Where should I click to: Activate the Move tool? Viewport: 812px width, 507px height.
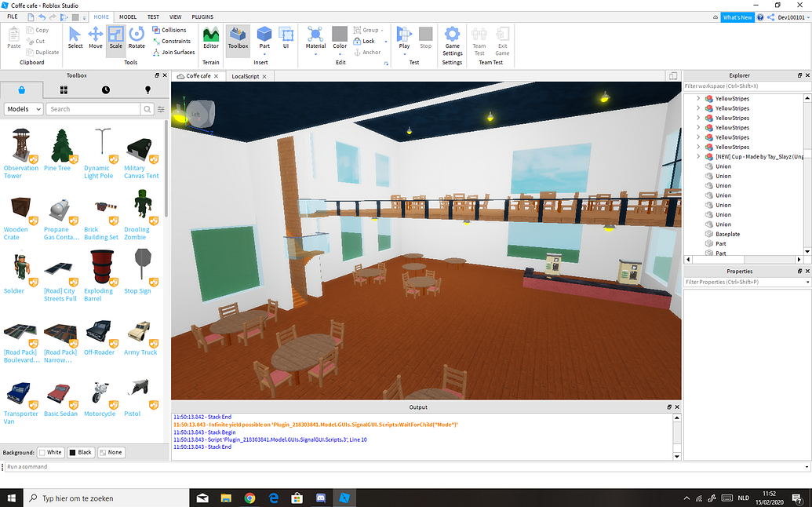point(95,38)
